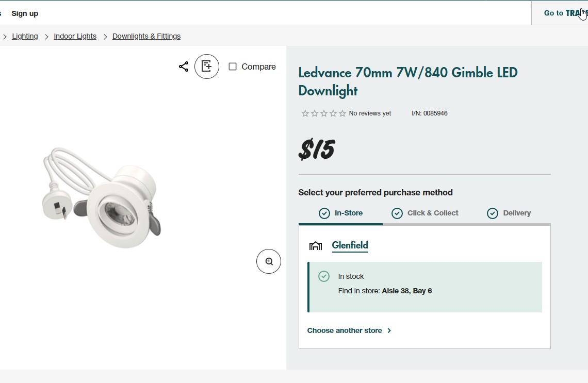Open the downlight product image
The height and width of the screenshot is (383, 588).
(103, 198)
